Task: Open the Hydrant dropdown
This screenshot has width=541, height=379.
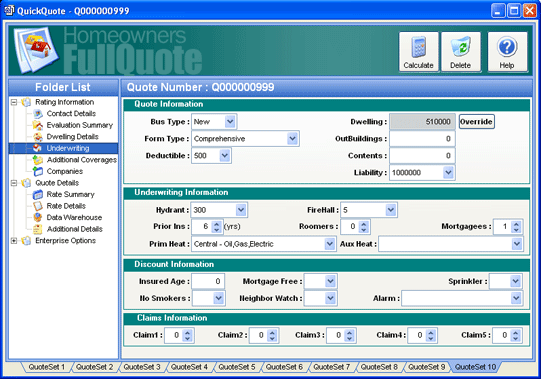Action: [x=241, y=210]
